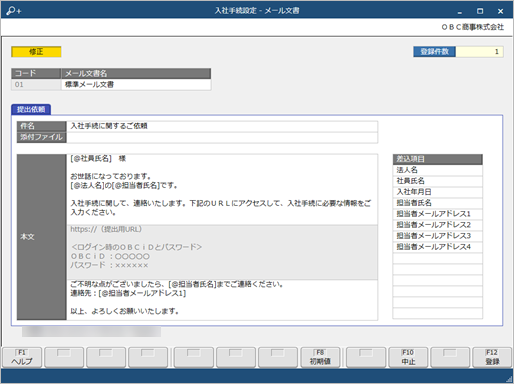514x384 pixels.
Task: Click the 添付ファイル input field
Action: 222,137
